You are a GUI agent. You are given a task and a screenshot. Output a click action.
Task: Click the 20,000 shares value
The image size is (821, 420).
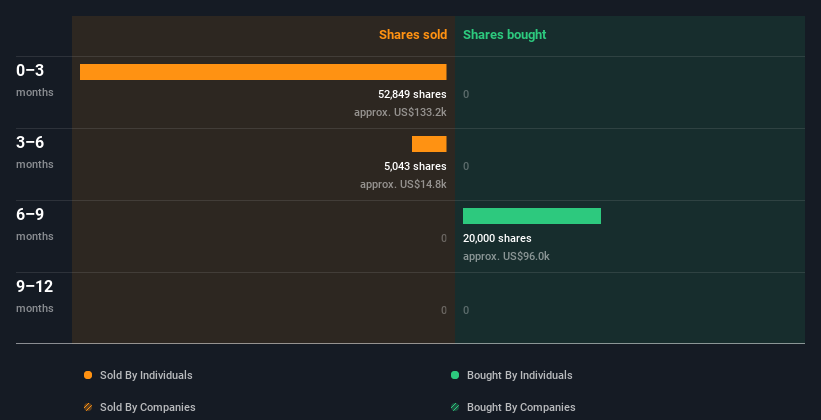(x=497, y=238)
